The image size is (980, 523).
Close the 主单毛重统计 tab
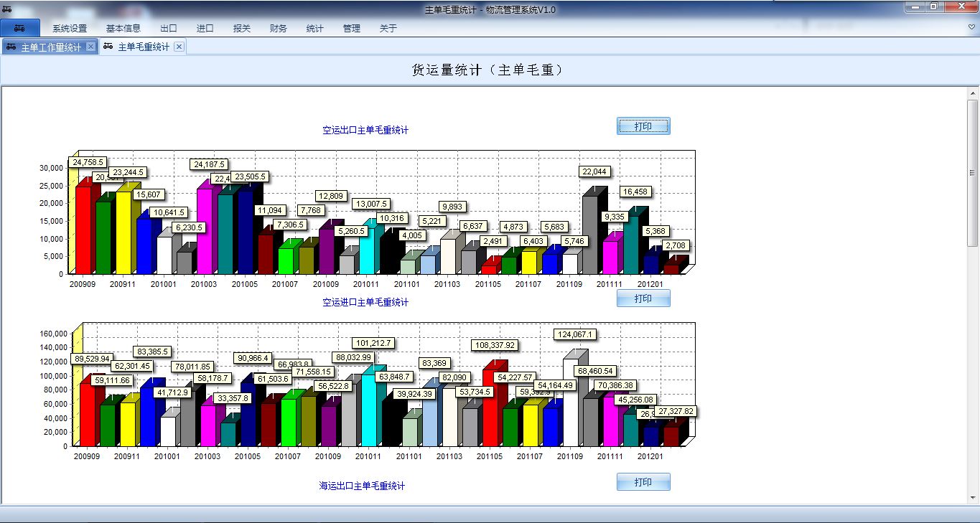click(x=179, y=47)
